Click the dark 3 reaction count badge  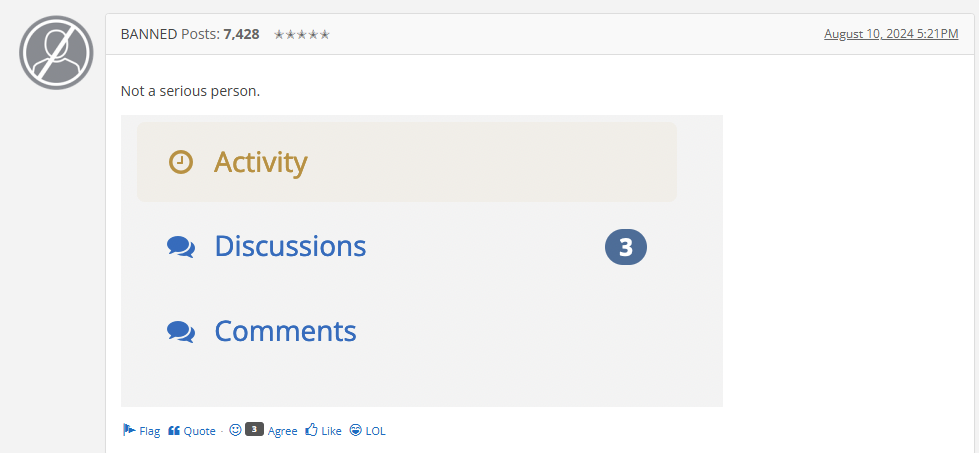[254, 429]
